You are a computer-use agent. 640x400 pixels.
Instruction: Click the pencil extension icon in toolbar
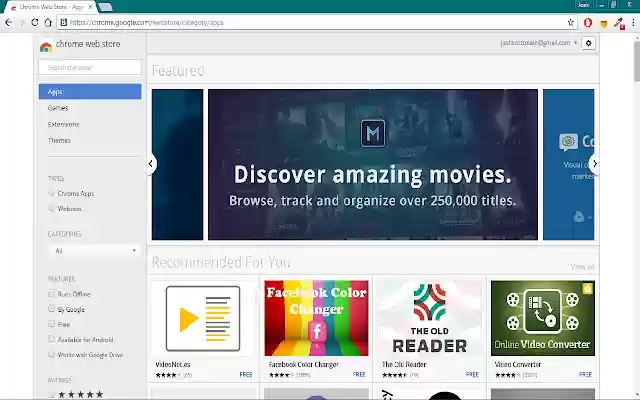click(619, 23)
